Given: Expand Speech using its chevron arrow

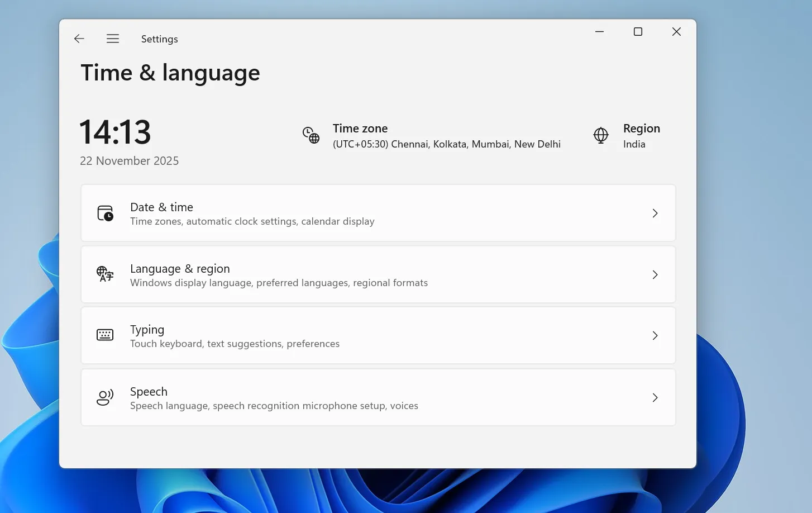Looking at the screenshot, I should [x=655, y=398].
